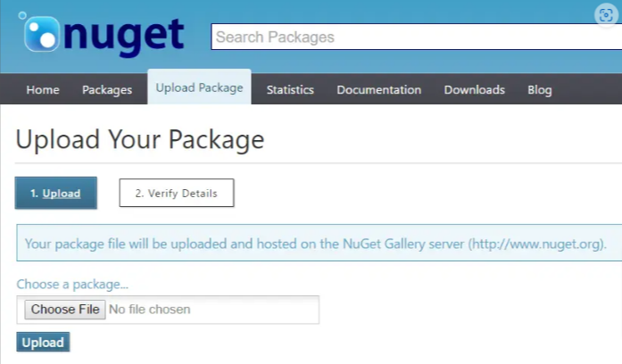Navigate to Documentation
Image resolution: width=622 pixels, height=364 pixels.
(378, 90)
